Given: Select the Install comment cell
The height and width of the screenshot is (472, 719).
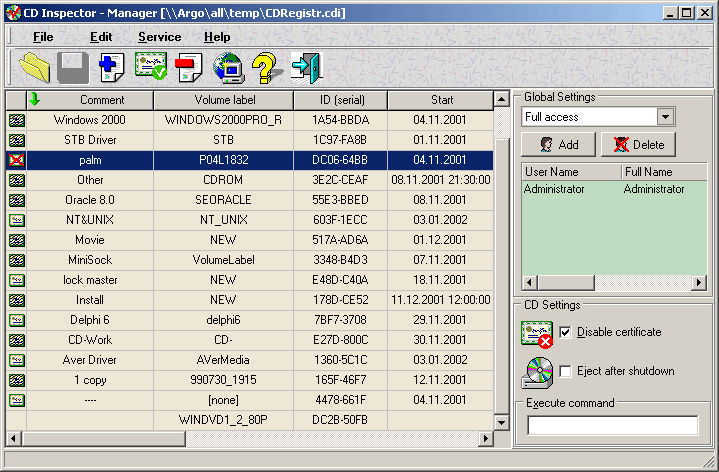Looking at the screenshot, I should click(90, 300).
